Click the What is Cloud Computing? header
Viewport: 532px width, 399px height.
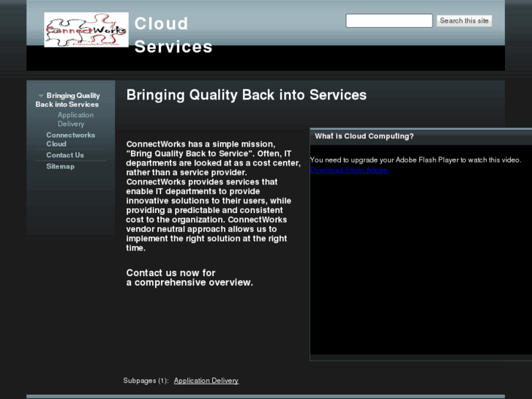[364, 136]
